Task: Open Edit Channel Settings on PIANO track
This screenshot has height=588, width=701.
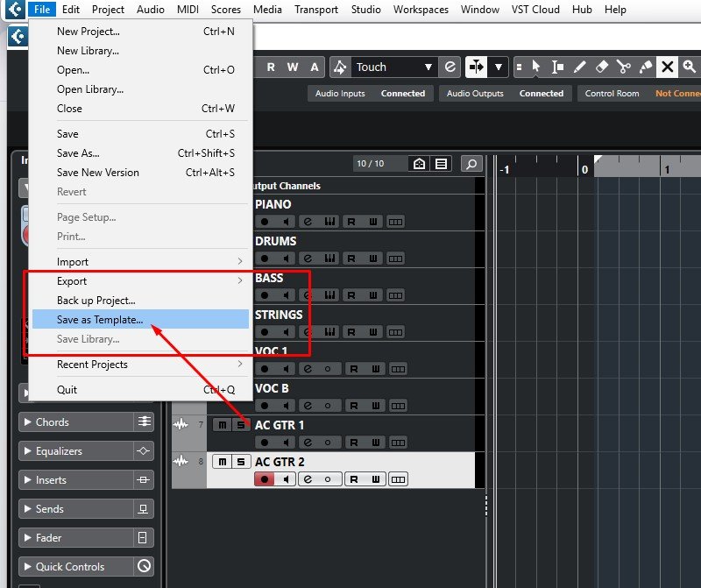Action: point(308,222)
